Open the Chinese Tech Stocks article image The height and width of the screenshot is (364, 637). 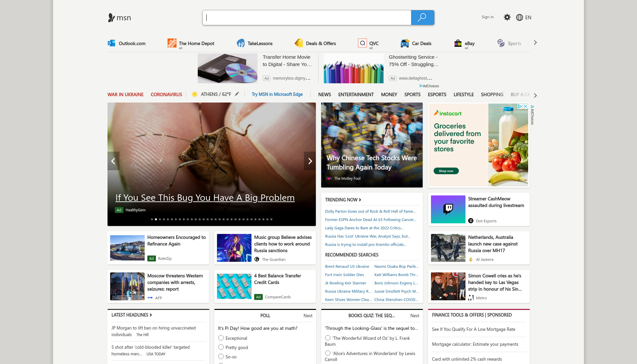coord(372,145)
